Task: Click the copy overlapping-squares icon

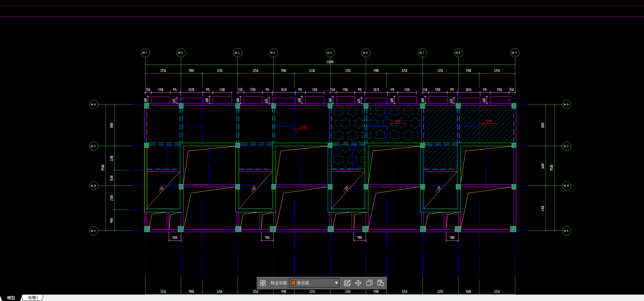Action: [369, 283]
